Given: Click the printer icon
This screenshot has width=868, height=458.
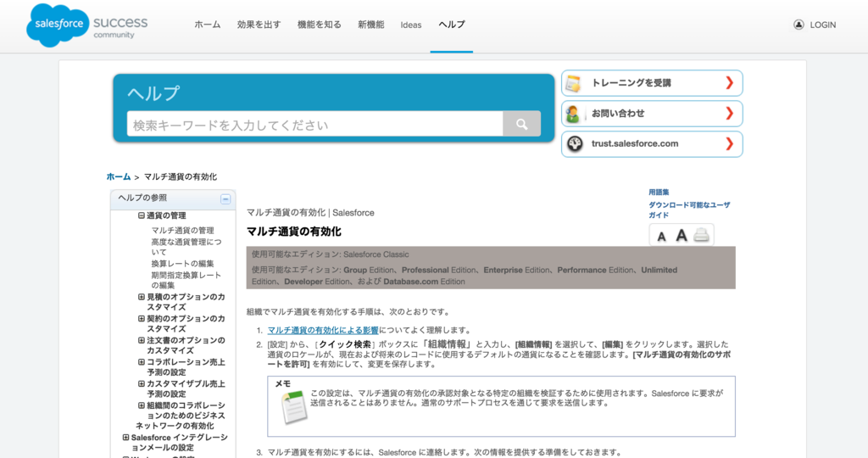Looking at the screenshot, I should pos(701,235).
